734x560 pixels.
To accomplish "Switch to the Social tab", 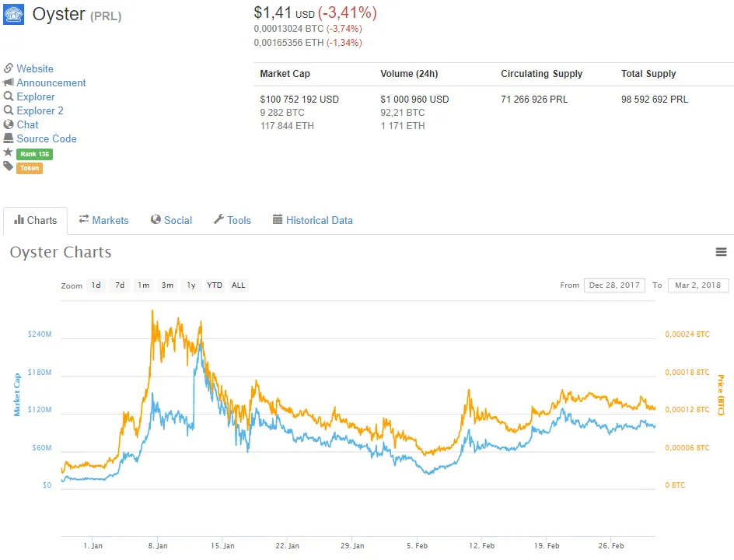I will [x=171, y=221].
